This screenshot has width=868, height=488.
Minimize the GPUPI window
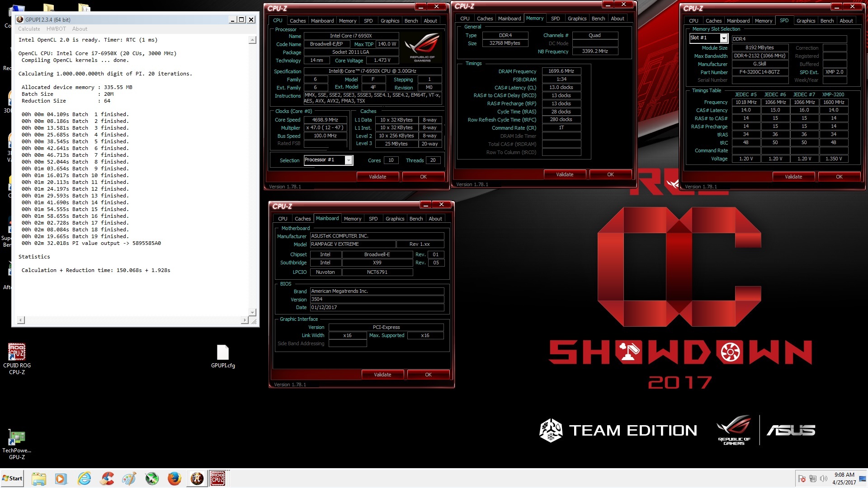(x=232, y=20)
